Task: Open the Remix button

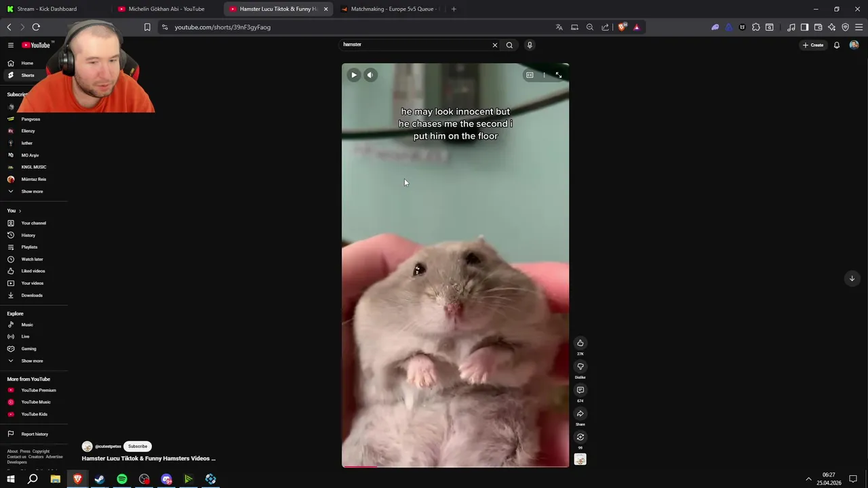Action: [x=580, y=437]
